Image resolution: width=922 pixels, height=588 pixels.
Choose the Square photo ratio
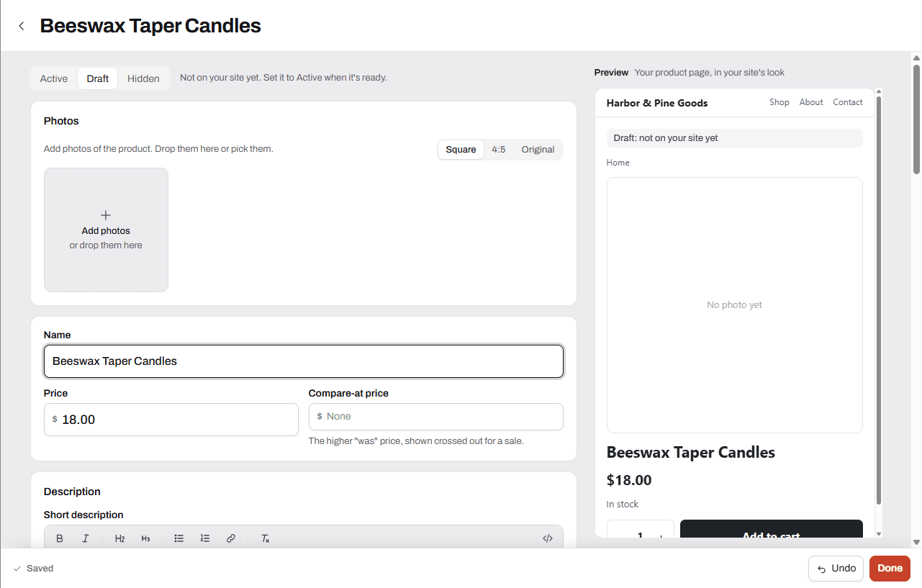click(461, 150)
